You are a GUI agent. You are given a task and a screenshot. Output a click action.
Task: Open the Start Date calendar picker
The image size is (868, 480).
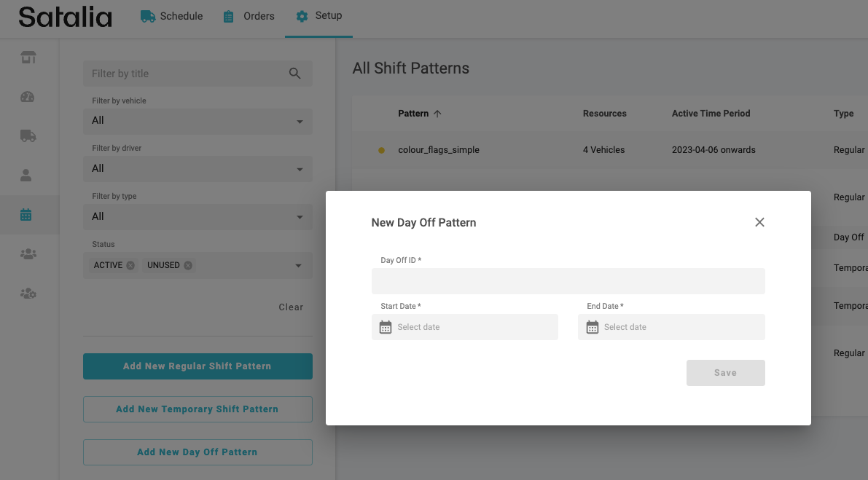click(386, 327)
